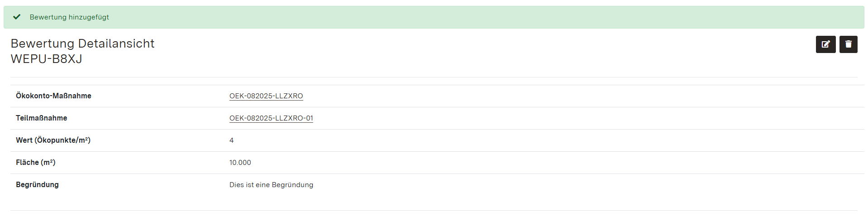Click the 'Ökokonto-Maßnahme' row label
Screen dimensions: 868x222
coord(53,96)
